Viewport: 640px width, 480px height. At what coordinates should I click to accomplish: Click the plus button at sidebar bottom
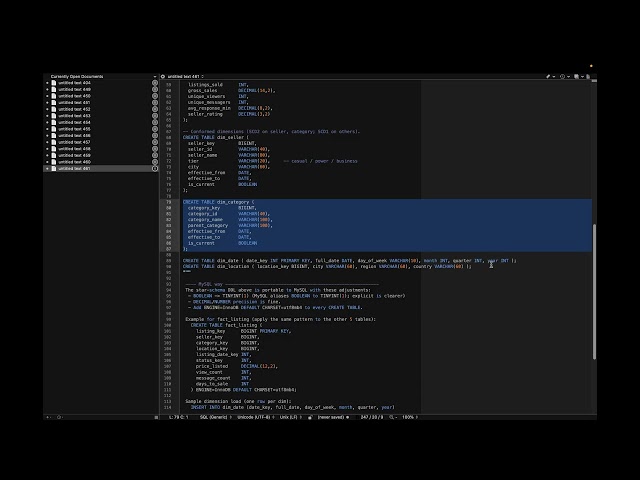[x=48, y=417]
